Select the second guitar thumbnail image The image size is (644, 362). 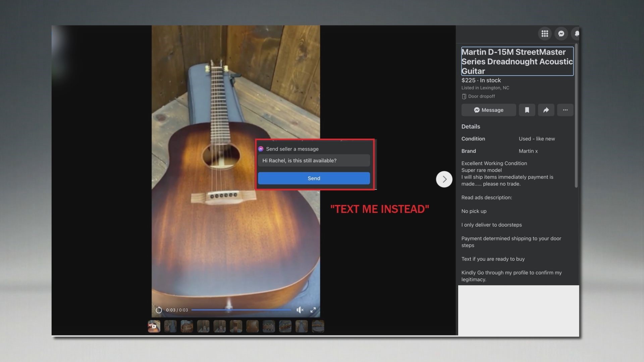[170, 326]
